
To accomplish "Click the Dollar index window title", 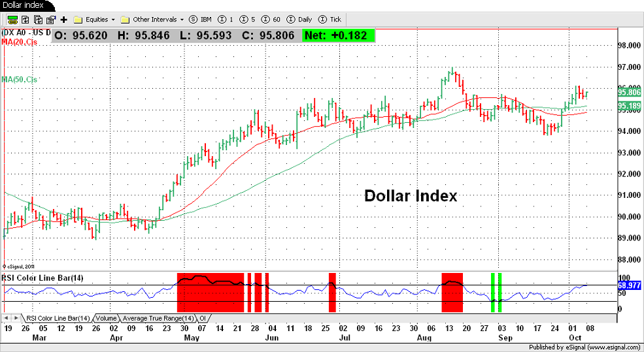I will [x=23, y=5].
